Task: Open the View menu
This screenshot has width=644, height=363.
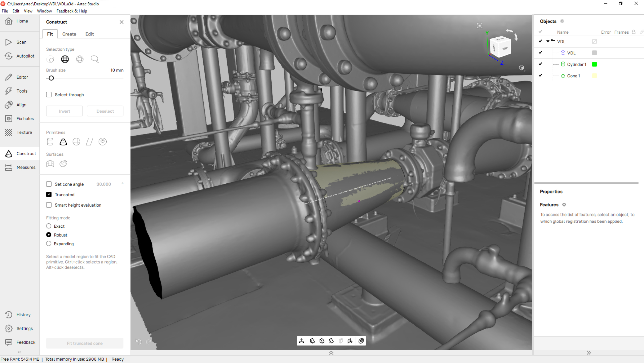Action: point(28,11)
